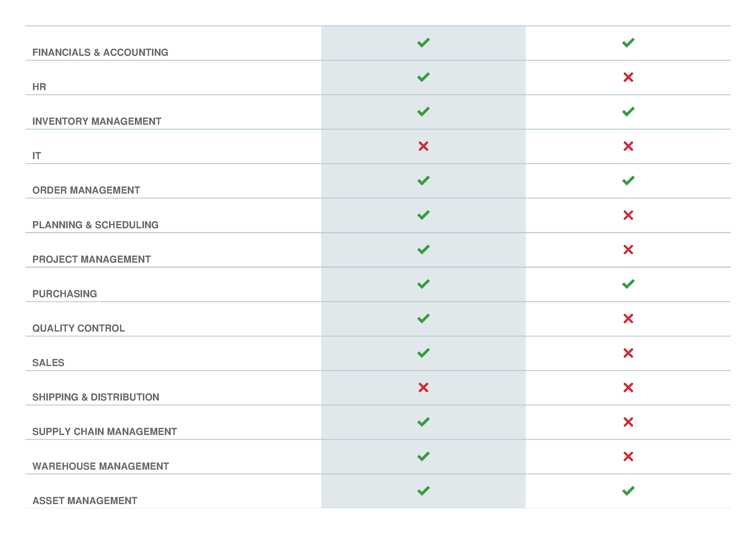Click Asset Management checkmark in the unshaded column

[x=628, y=491]
